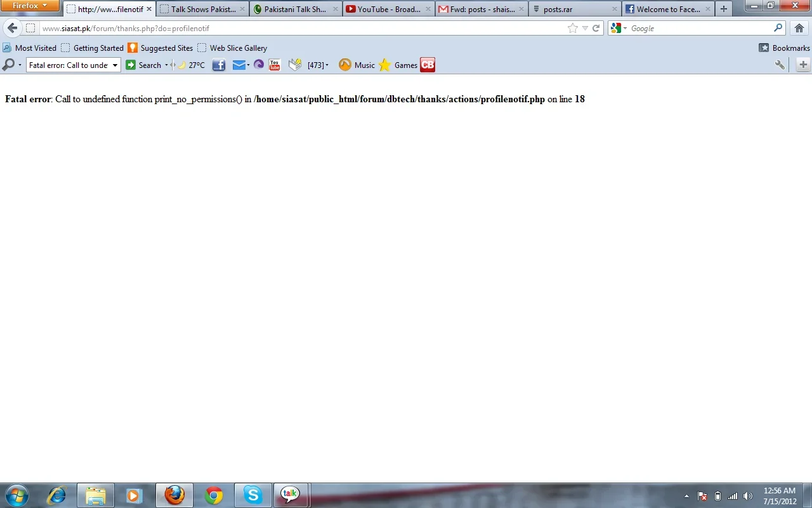
Task: Open dropdown arrow beside the mail envelope
Action: [x=248, y=65]
